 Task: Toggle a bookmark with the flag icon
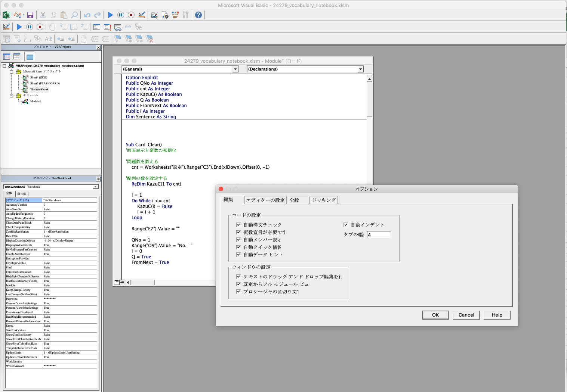(118, 39)
